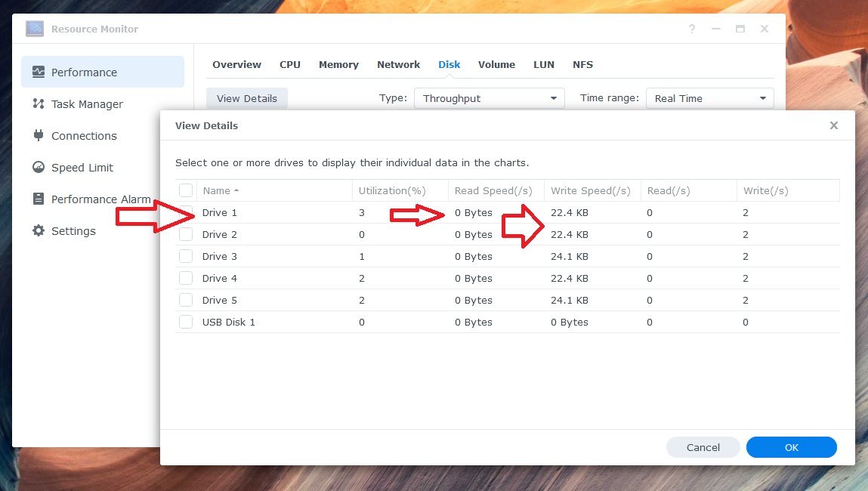Click the Resource Monitor app icon

[35, 29]
